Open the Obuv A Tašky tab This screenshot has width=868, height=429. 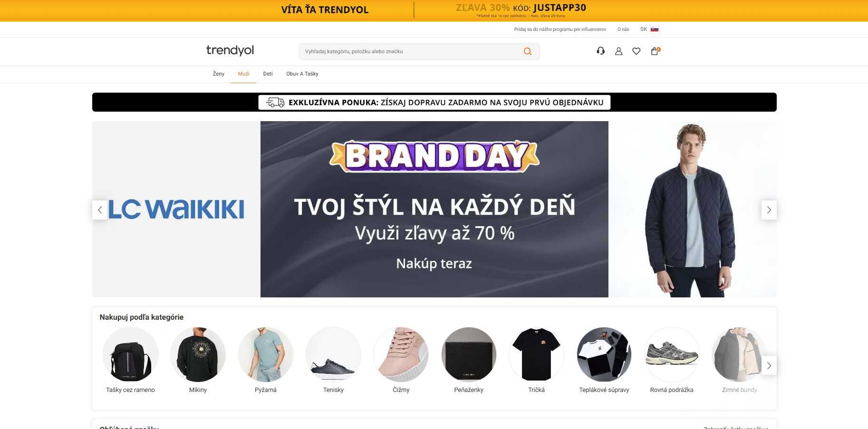point(302,74)
